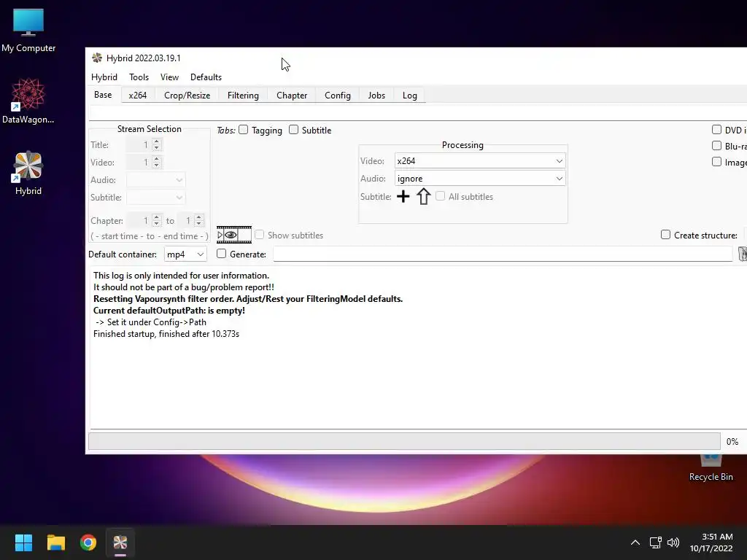Click the encoding progress bar
This screenshot has height=560, width=747.
[x=404, y=441]
